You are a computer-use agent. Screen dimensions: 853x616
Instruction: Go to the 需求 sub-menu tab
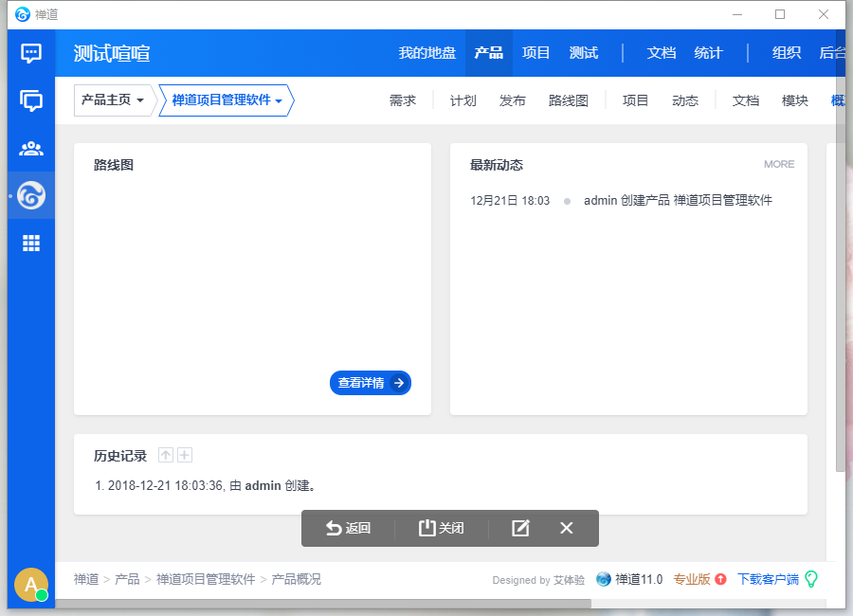[x=403, y=100]
